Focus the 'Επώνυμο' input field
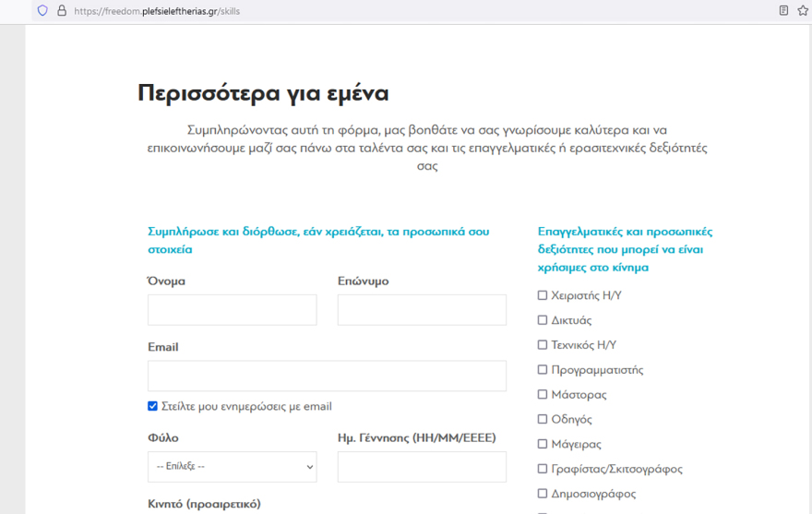 point(422,310)
